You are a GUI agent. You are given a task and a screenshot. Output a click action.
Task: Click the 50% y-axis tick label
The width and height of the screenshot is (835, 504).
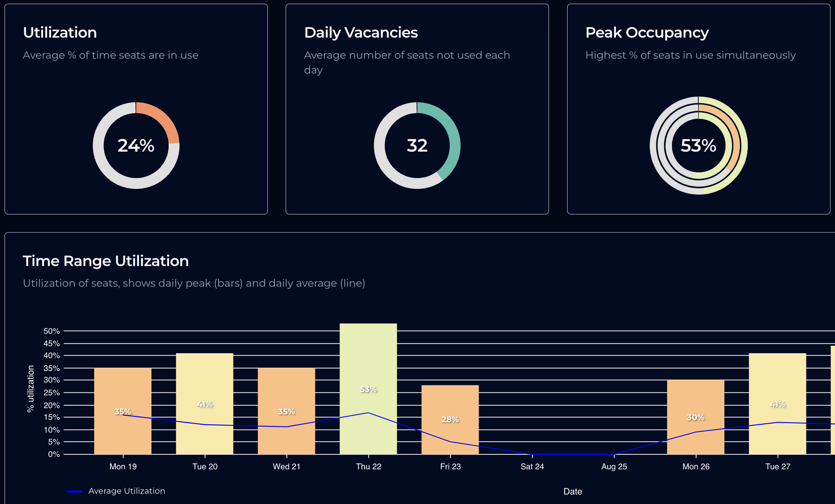coord(52,331)
